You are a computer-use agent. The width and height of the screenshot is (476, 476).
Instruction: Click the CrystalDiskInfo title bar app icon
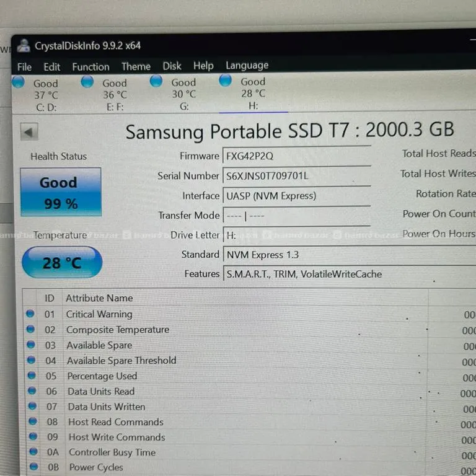coord(24,45)
